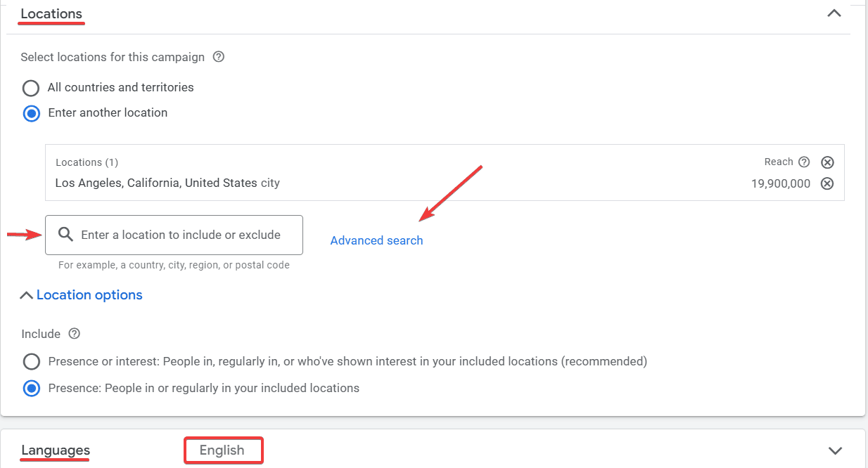
Task: Click the Reach help icon
Action: click(805, 162)
